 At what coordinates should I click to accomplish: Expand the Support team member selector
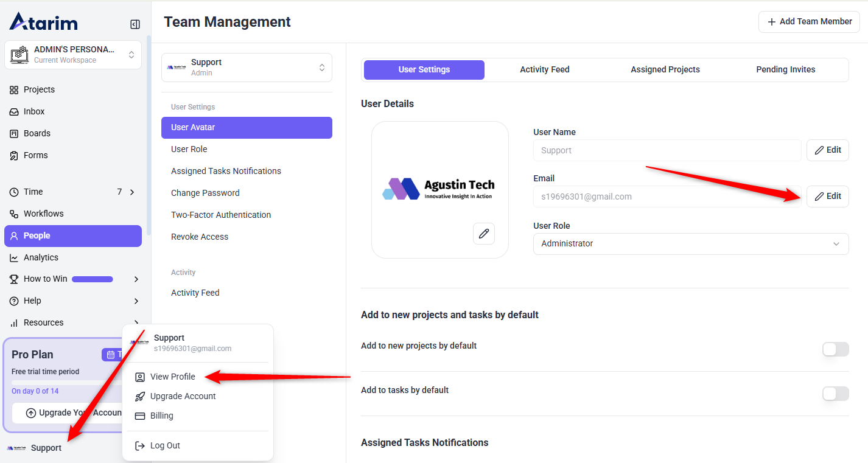pos(247,68)
